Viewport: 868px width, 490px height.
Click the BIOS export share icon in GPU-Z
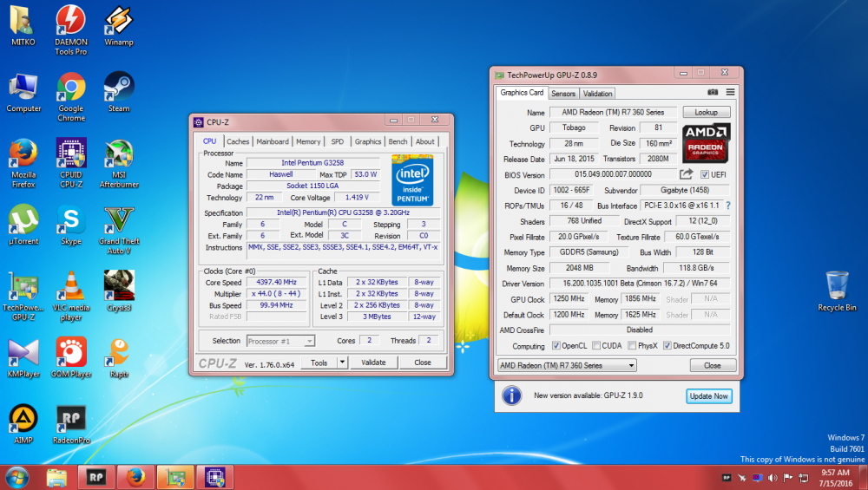pyautogui.click(x=686, y=174)
